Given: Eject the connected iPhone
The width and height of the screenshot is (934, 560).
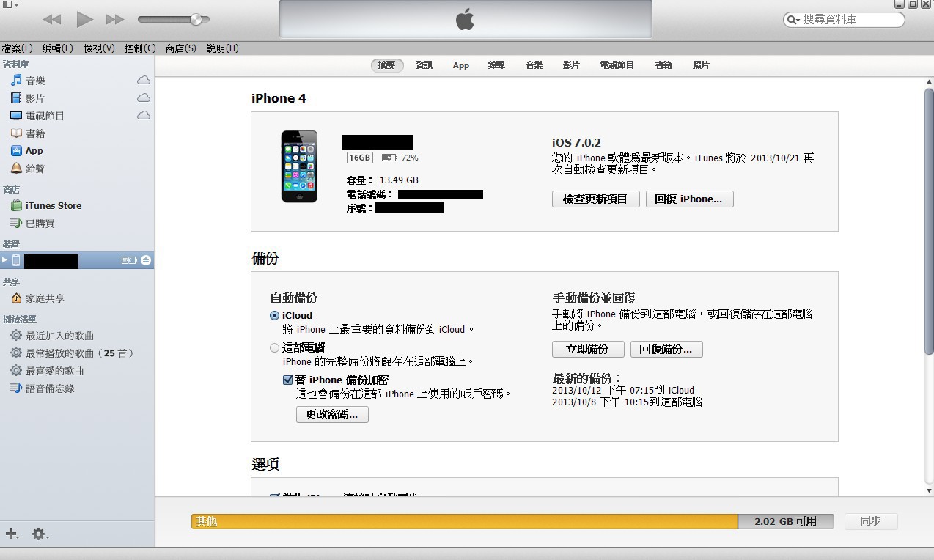Looking at the screenshot, I should click(146, 260).
